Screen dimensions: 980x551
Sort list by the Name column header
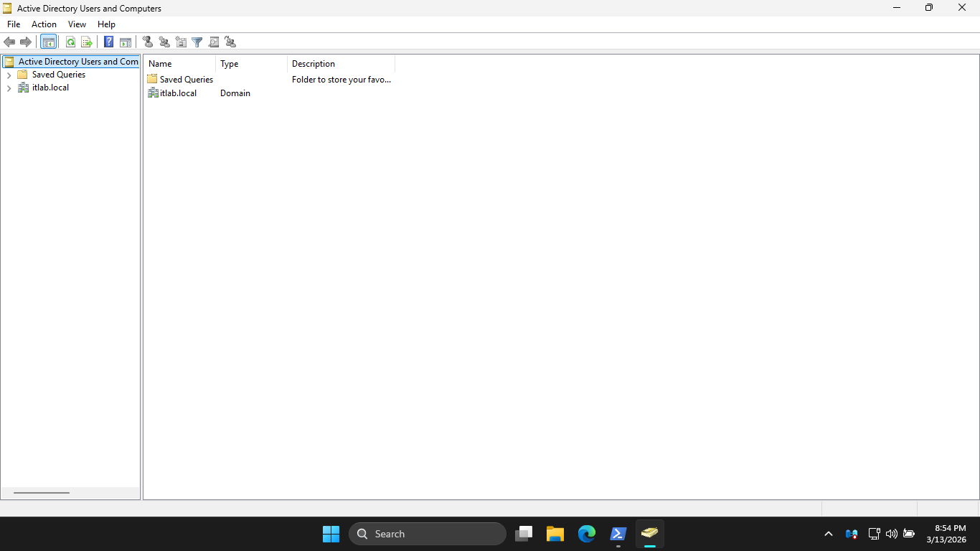[179, 64]
